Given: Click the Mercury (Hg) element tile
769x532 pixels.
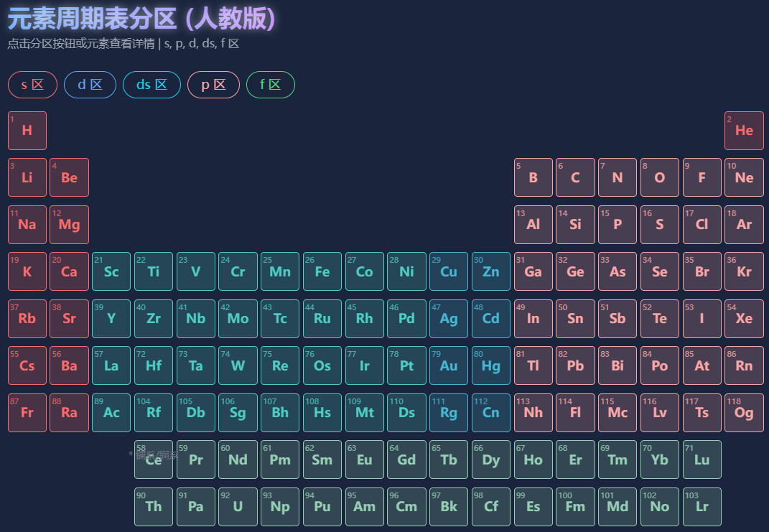Looking at the screenshot, I should pyautogui.click(x=490, y=365).
